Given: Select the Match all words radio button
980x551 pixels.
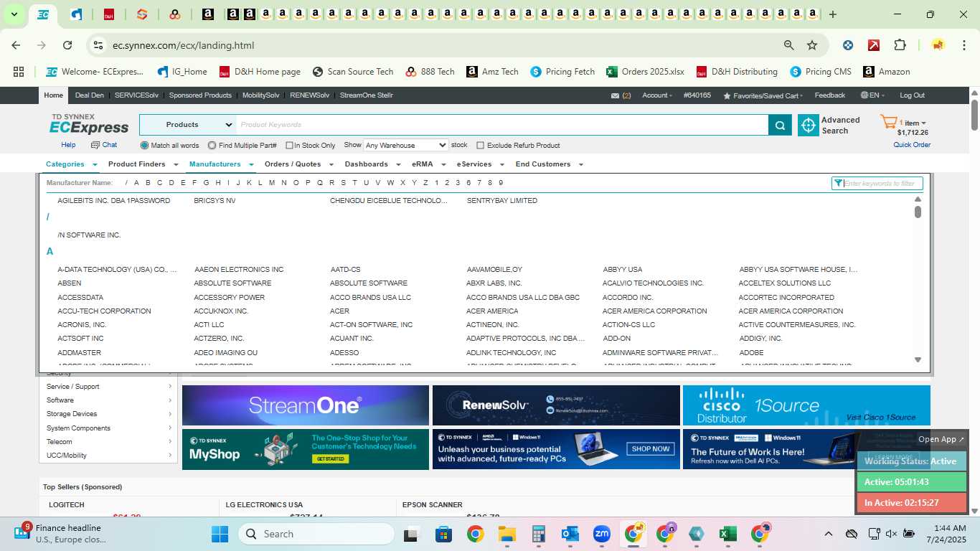Looking at the screenshot, I should pos(145,146).
